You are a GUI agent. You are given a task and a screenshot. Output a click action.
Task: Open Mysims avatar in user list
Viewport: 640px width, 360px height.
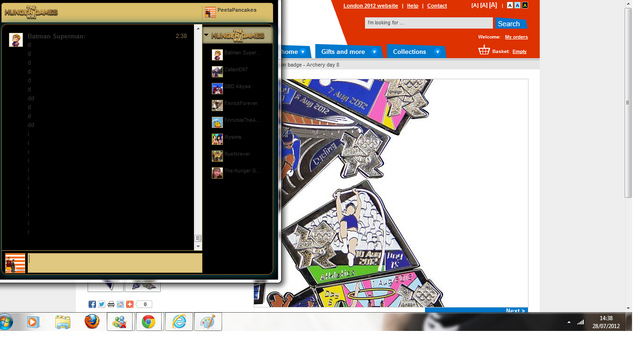click(217, 139)
